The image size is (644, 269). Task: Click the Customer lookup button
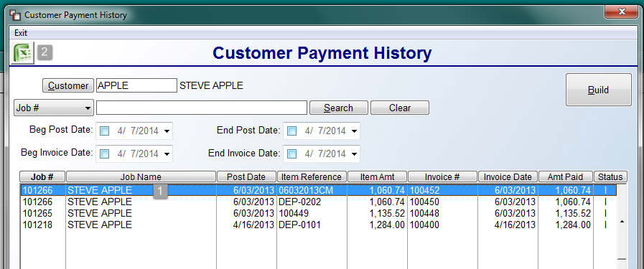(x=68, y=85)
